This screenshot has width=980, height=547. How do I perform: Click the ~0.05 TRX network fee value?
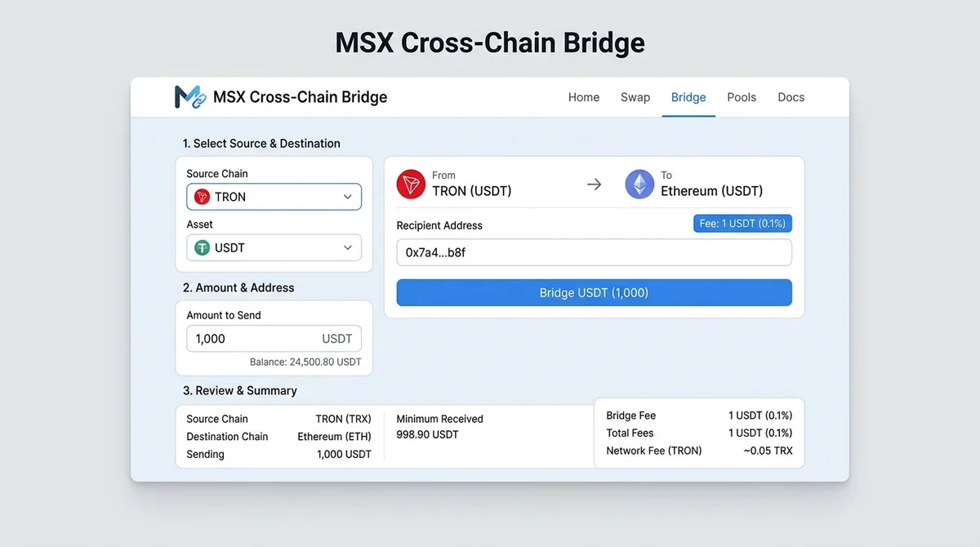[x=768, y=451]
